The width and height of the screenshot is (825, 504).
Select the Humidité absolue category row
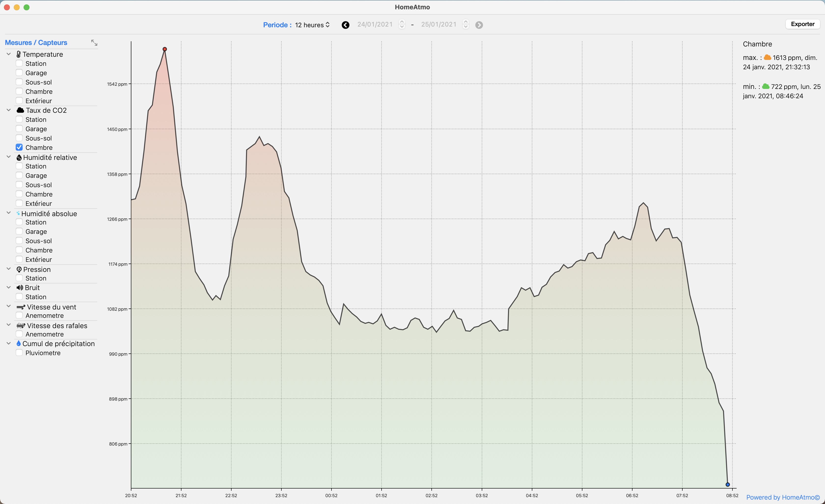pos(49,214)
